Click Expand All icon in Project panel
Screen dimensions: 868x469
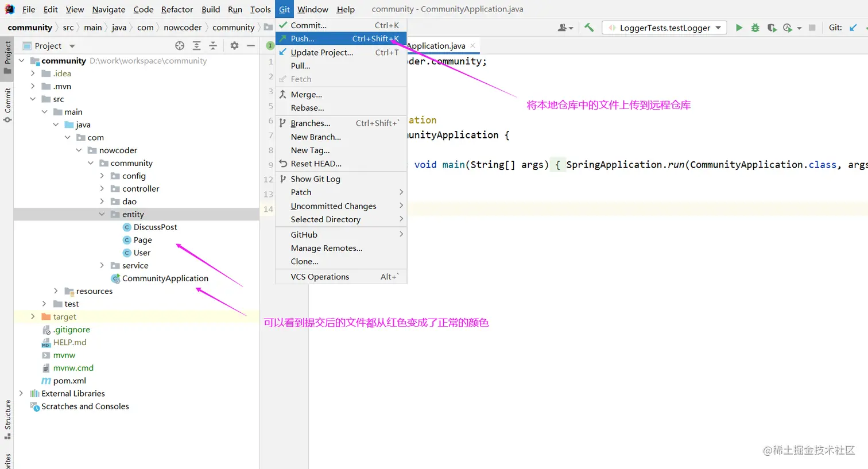click(x=196, y=45)
